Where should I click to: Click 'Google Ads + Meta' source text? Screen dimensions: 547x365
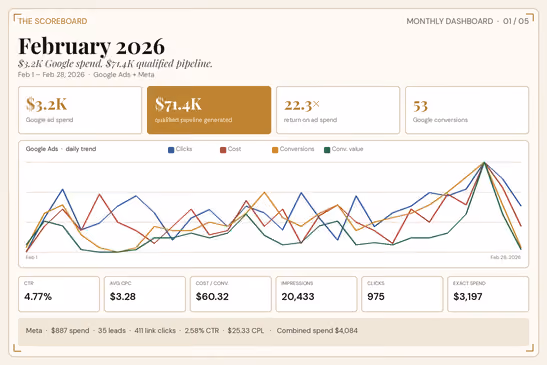(124, 75)
